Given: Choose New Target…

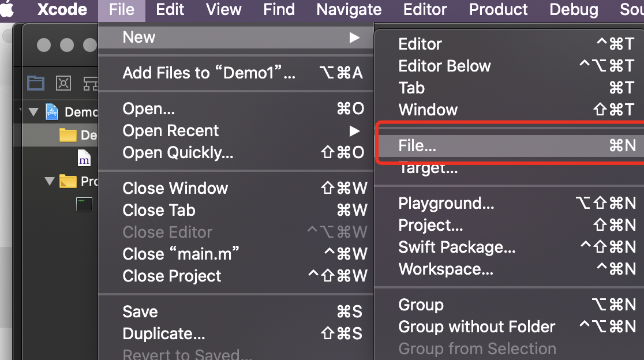Looking at the screenshot, I should tap(510, 168).
